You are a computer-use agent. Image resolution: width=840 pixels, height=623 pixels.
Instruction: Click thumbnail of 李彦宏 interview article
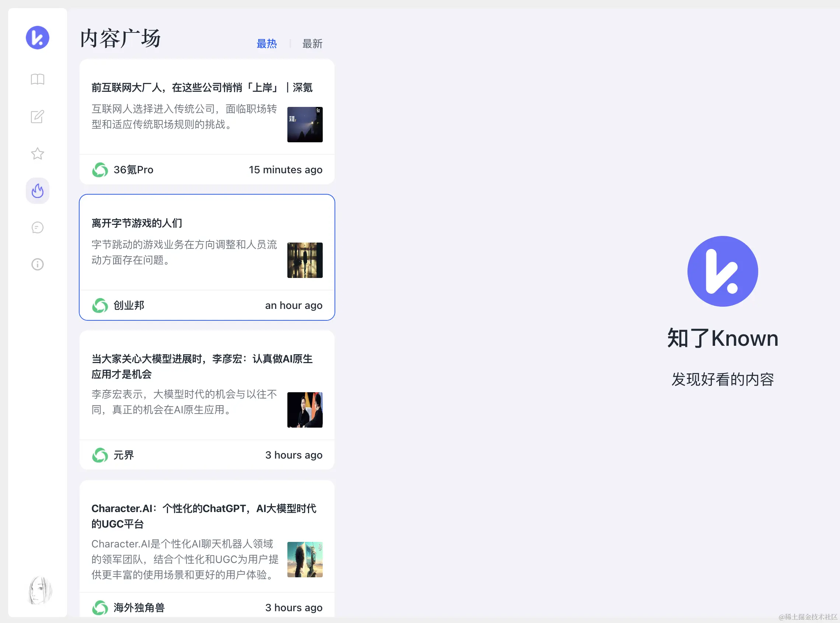tap(305, 410)
